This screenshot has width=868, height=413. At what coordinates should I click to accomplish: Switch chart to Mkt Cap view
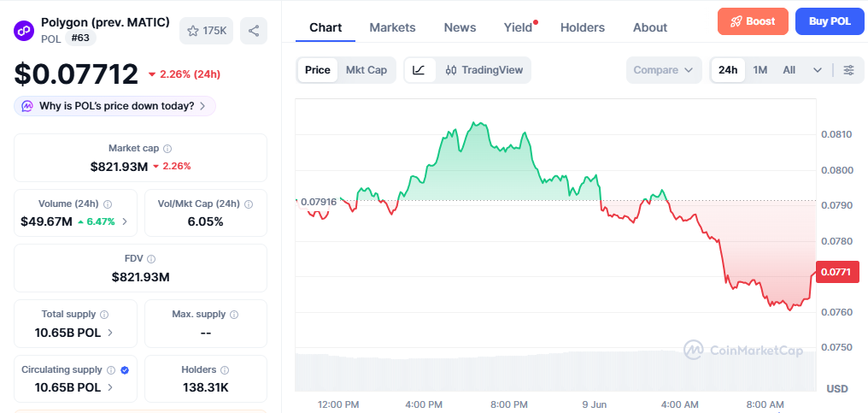click(x=367, y=70)
